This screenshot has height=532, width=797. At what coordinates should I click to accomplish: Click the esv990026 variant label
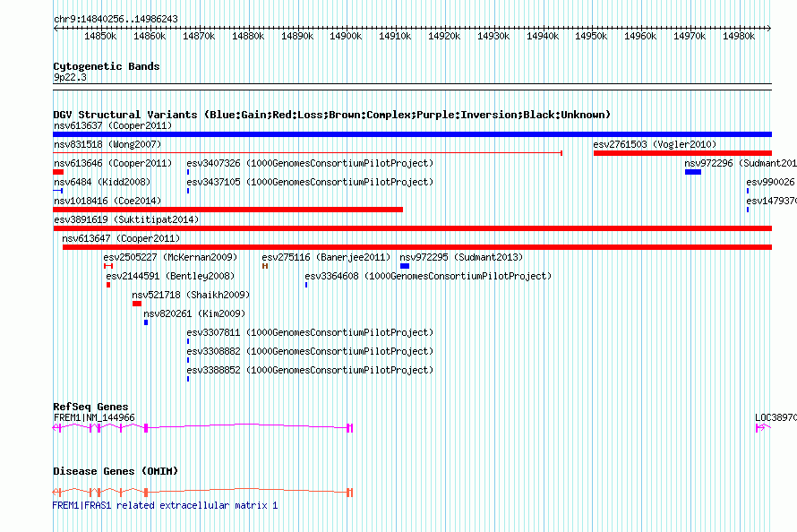[770, 182]
